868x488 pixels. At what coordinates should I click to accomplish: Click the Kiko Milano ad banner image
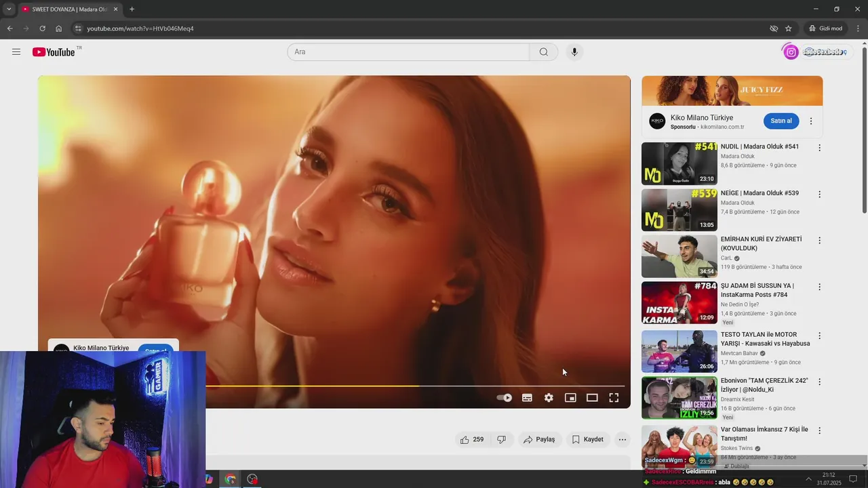click(732, 91)
